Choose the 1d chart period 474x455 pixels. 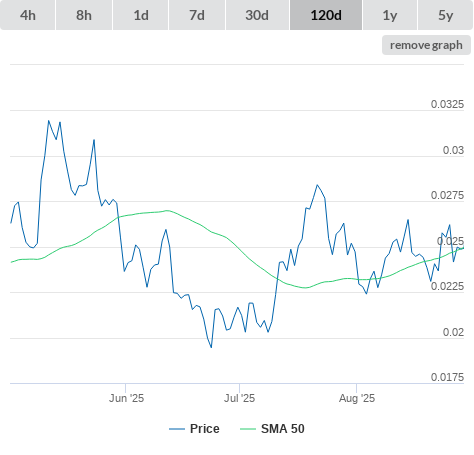pos(141,15)
